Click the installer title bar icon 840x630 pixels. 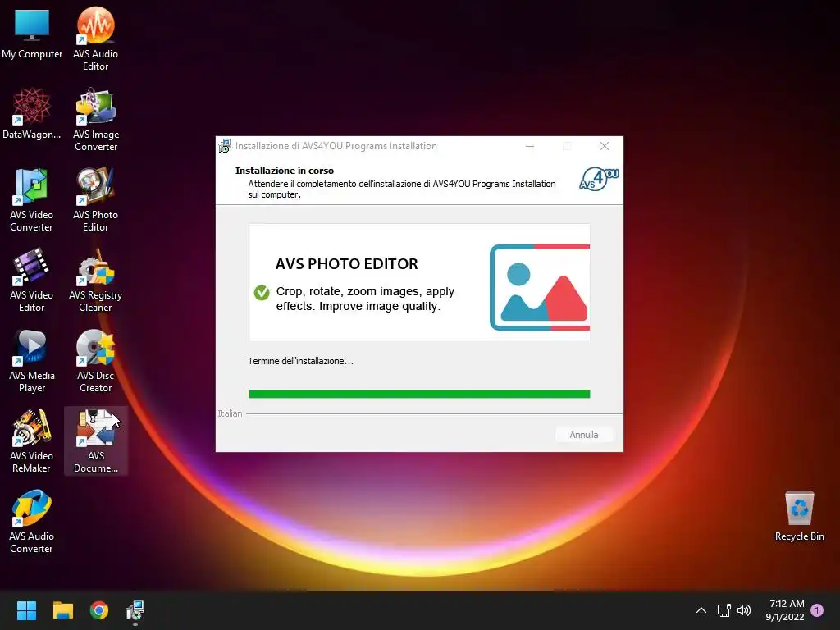(x=225, y=146)
